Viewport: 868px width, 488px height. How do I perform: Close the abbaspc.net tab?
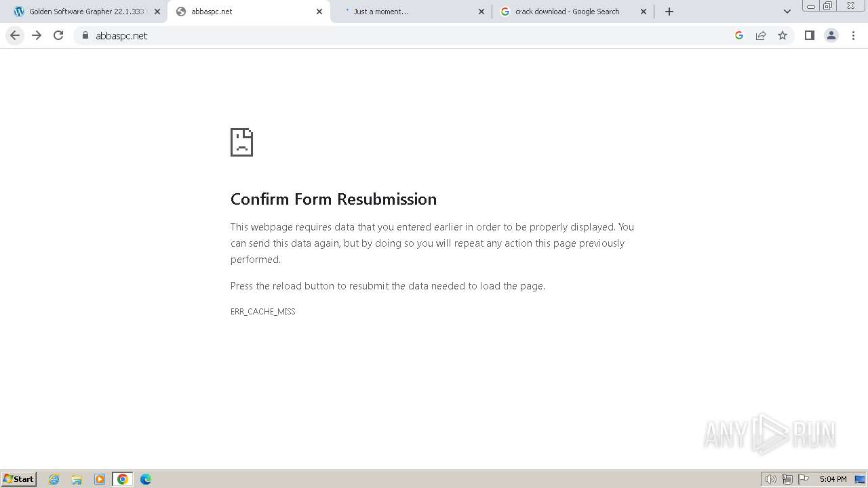319,12
